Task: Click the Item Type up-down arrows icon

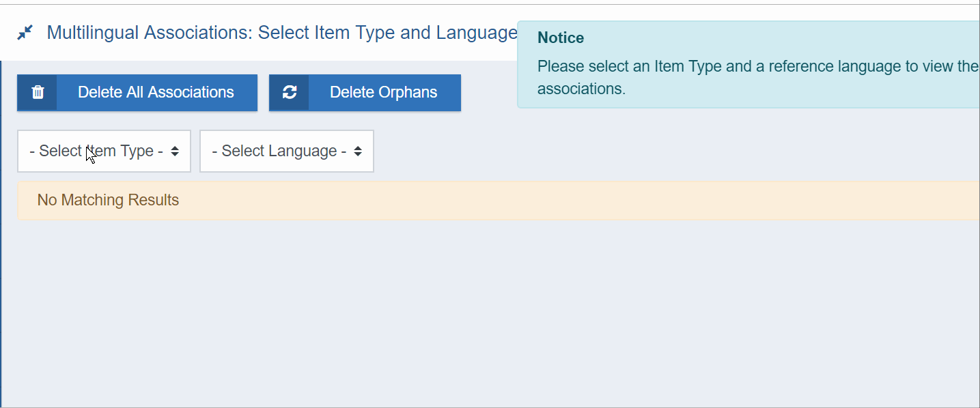Action: (x=175, y=151)
